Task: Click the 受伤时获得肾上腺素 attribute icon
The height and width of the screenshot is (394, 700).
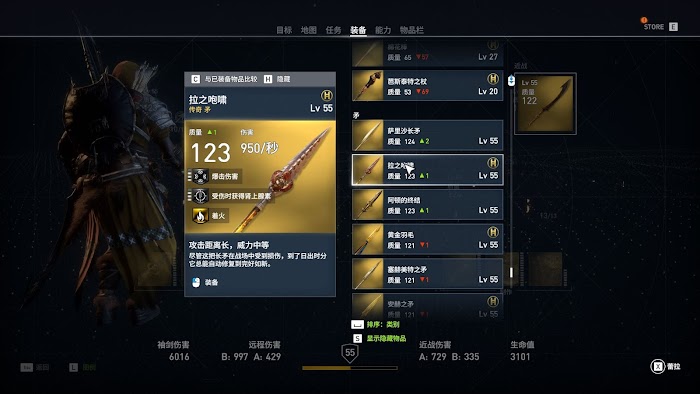Action: [200, 196]
